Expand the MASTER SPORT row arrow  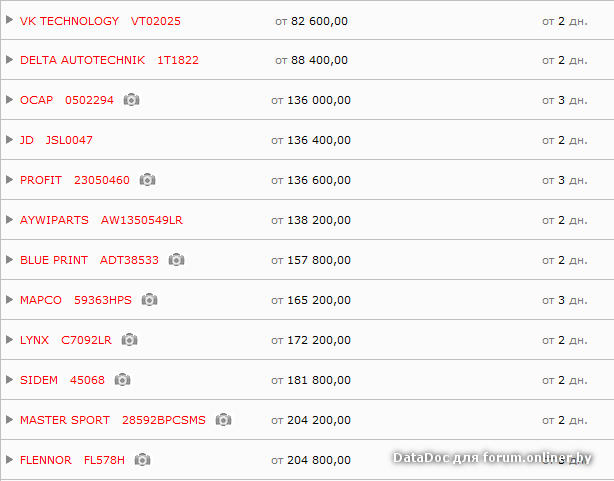tap(10, 420)
